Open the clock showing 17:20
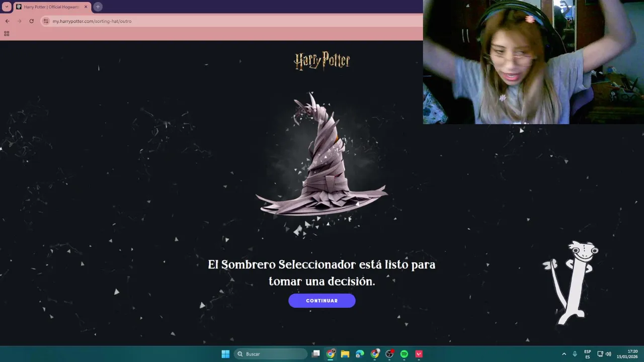 628,354
